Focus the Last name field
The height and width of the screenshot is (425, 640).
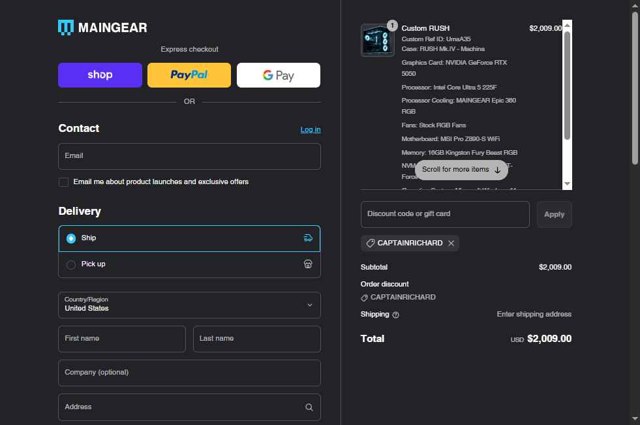pyautogui.click(x=257, y=339)
